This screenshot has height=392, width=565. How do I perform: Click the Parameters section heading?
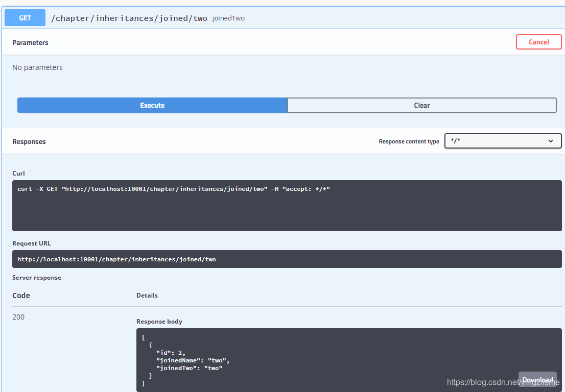(x=30, y=42)
